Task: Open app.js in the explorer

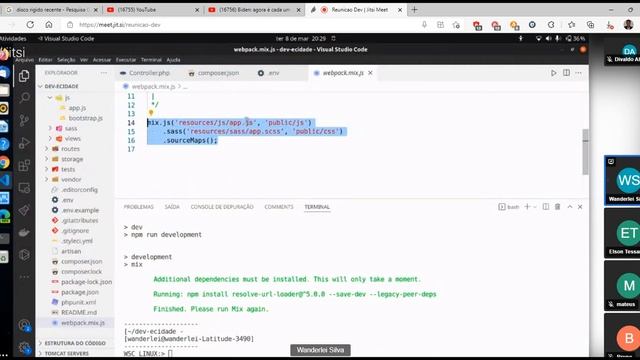Action: (x=77, y=108)
